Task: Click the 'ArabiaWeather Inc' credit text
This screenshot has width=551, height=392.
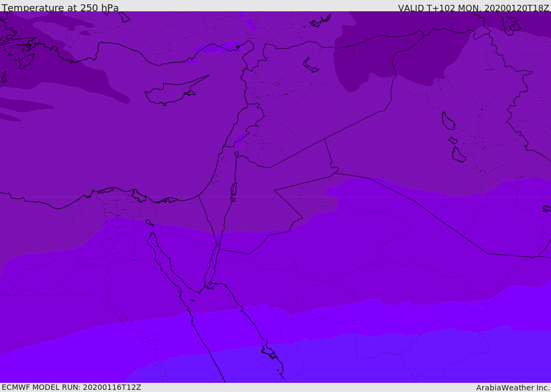Action: click(513, 388)
